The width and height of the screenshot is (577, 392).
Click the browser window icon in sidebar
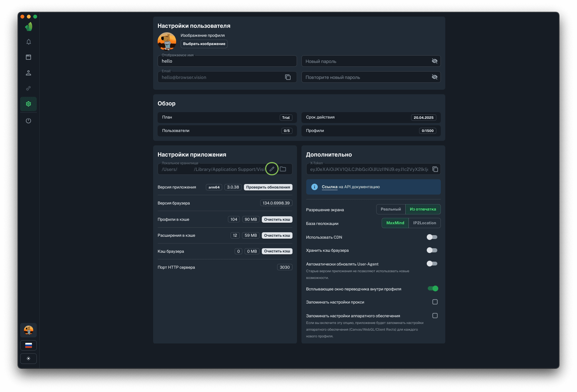[28, 57]
